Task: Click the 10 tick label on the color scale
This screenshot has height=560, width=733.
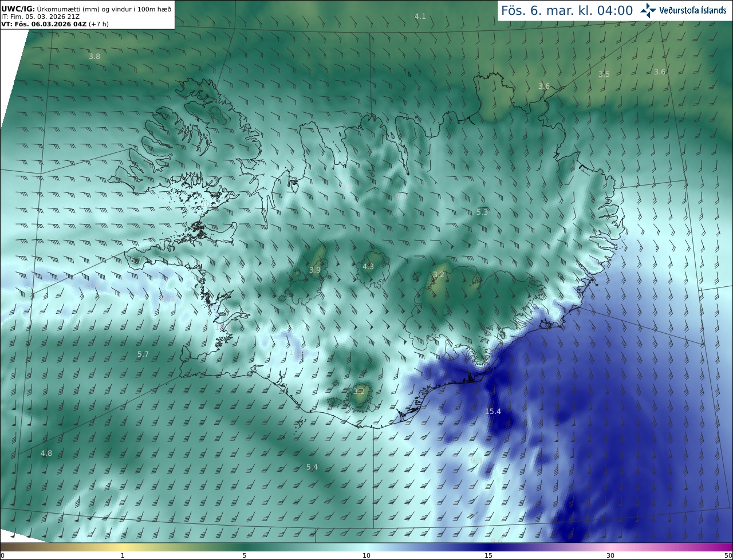Action: pos(366,555)
